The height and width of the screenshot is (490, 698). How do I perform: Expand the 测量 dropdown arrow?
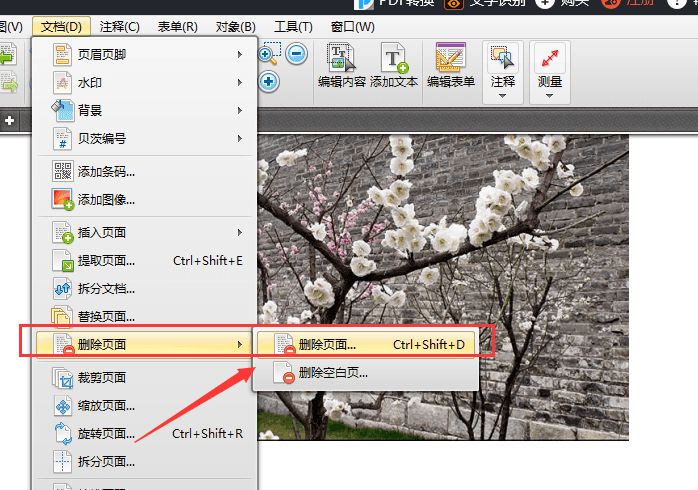pos(550,96)
